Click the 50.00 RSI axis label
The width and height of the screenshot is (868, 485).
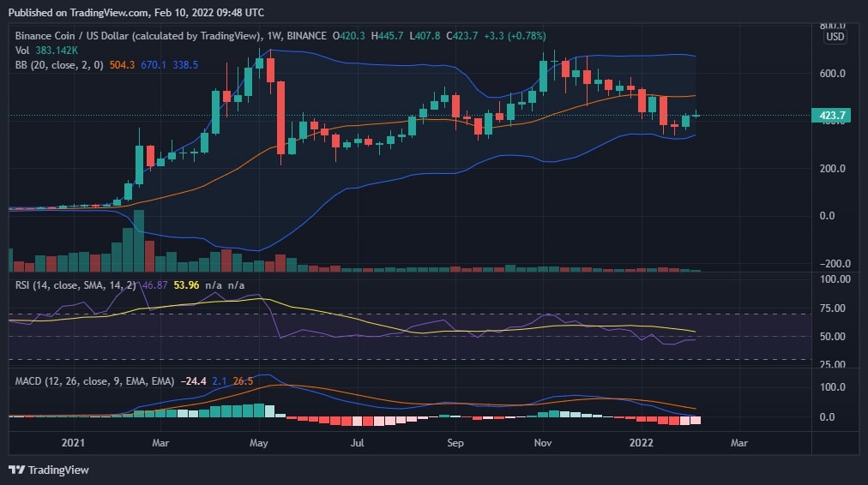pyautogui.click(x=833, y=336)
